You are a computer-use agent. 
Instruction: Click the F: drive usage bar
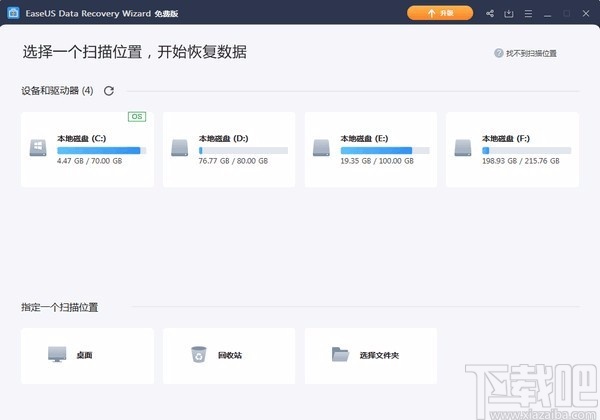[527, 151]
